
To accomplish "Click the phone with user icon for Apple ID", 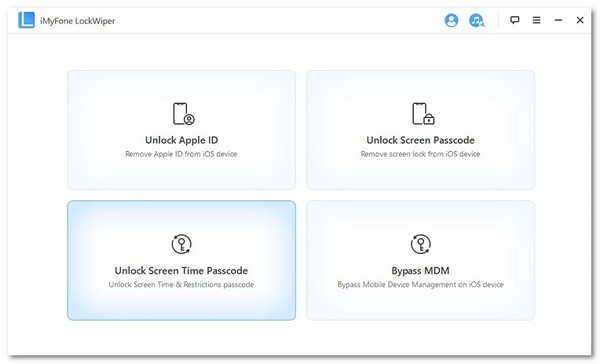I will click(x=183, y=114).
